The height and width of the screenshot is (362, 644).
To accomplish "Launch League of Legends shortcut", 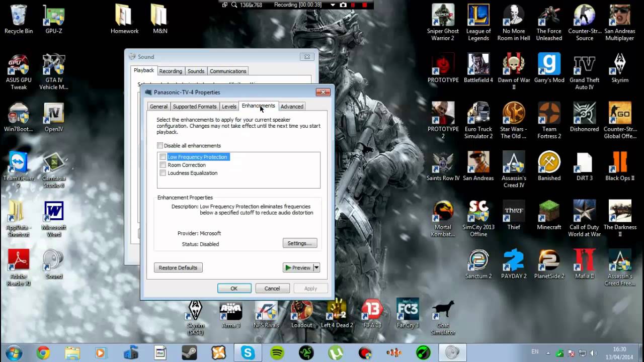I will coord(478,23).
